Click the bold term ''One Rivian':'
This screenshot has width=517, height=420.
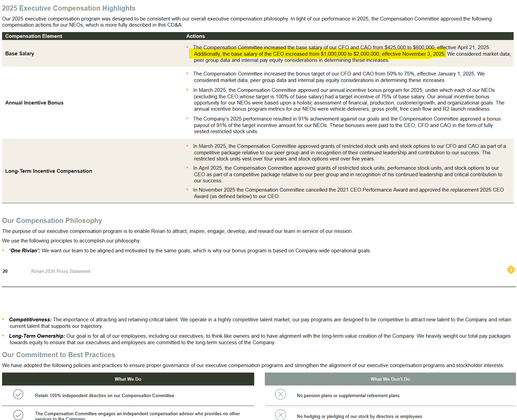pyautogui.click(x=25, y=251)
